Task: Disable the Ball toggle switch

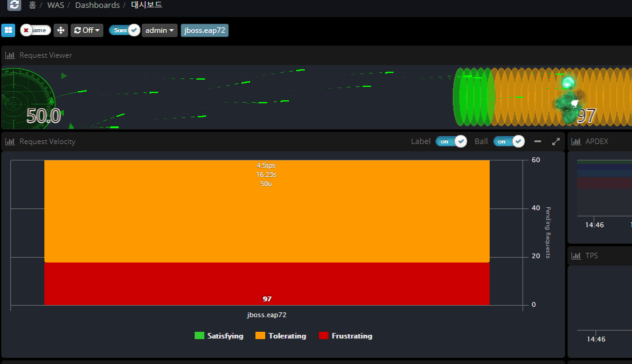Action: click(509, 142)
